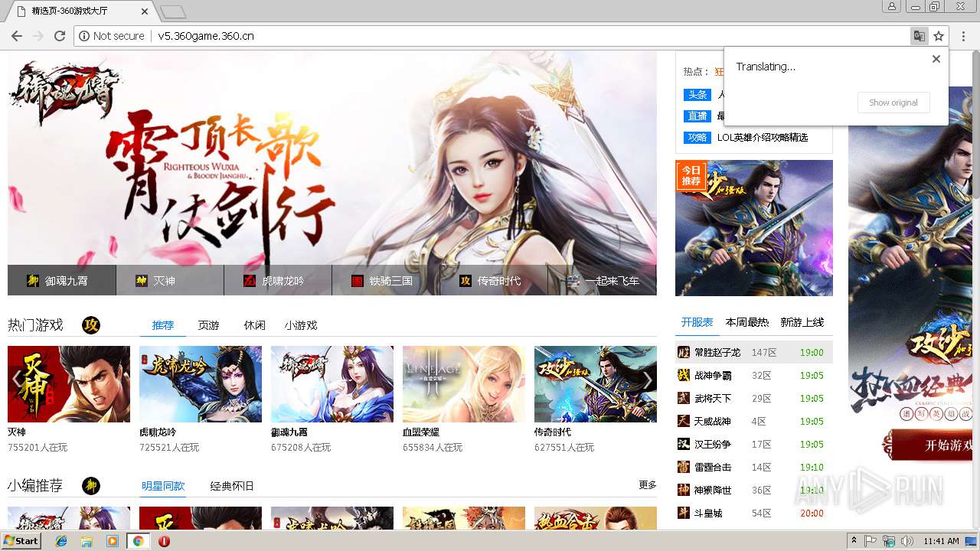Open 御魂九霄 game thumbnail
This screenshot has width=980, height=551.
point(332,384)
